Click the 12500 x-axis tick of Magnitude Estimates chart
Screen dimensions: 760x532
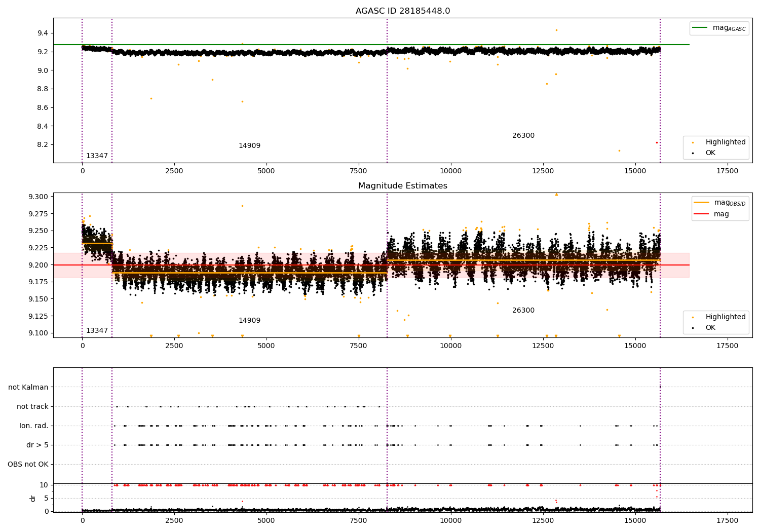tap(543, 346)
